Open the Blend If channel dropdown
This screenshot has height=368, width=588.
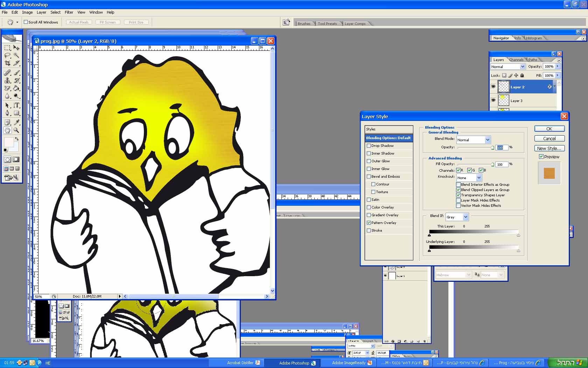(x=457, y=217)
